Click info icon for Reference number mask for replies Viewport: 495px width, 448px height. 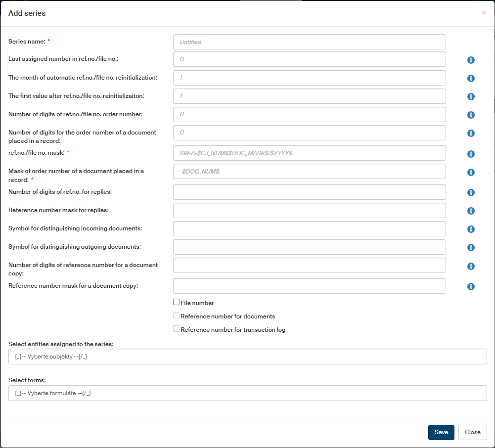coord(471,211)
